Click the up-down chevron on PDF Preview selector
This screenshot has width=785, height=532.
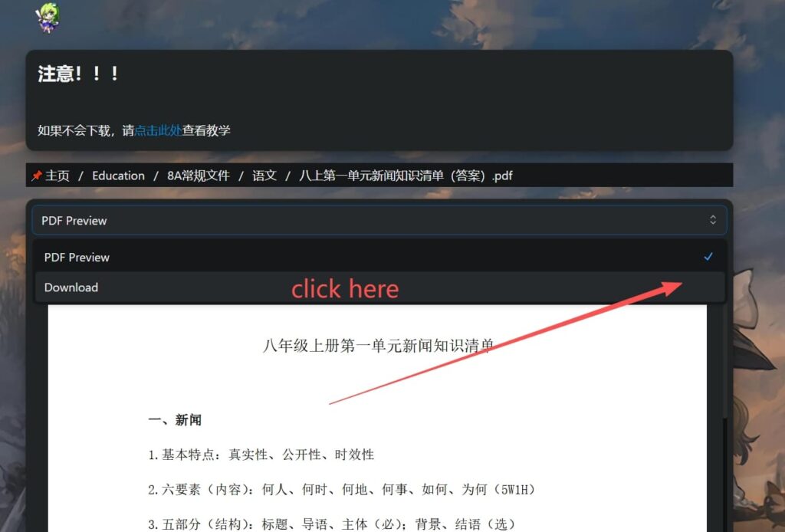(712, 220)
